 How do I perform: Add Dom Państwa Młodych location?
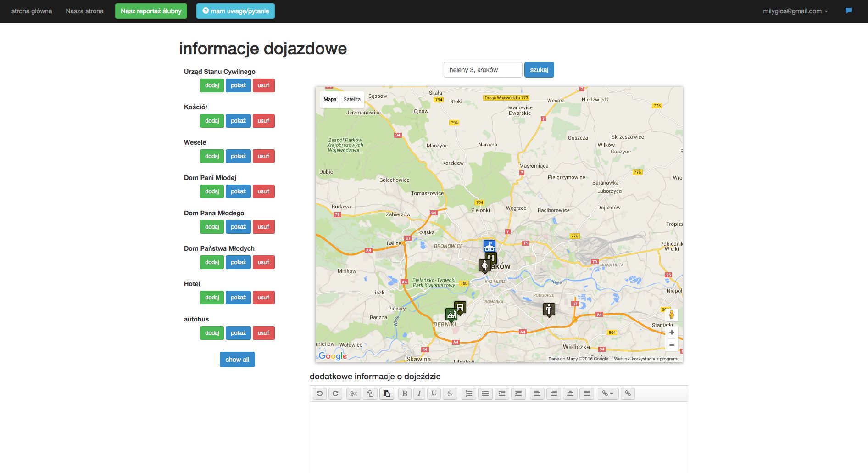(x=212, y=262)
